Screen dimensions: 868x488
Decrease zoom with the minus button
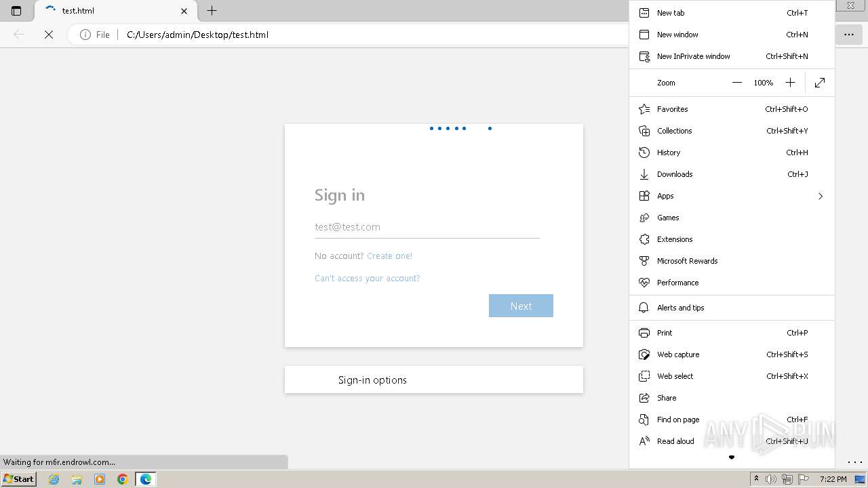pyautogui.click(x=737, y=83)
